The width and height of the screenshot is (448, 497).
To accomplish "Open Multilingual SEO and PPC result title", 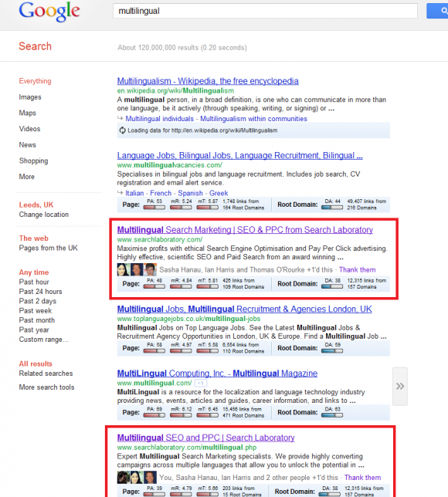I will coord(206,438).
